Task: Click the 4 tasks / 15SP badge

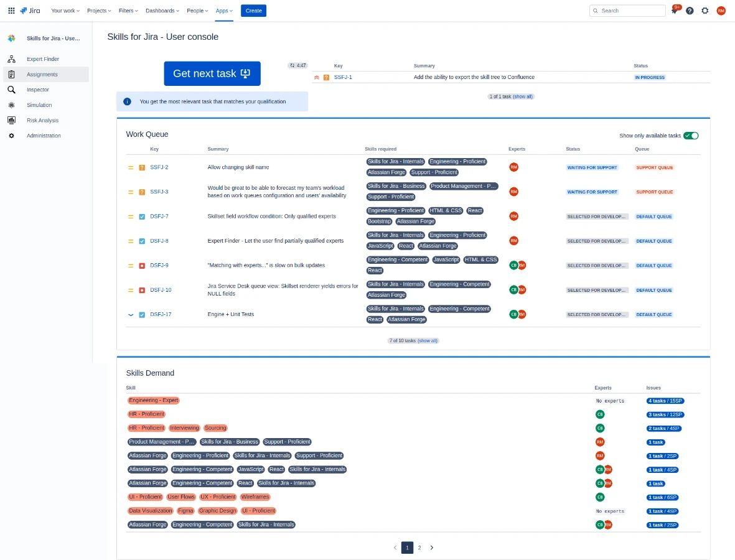Action: coord(665,401)
